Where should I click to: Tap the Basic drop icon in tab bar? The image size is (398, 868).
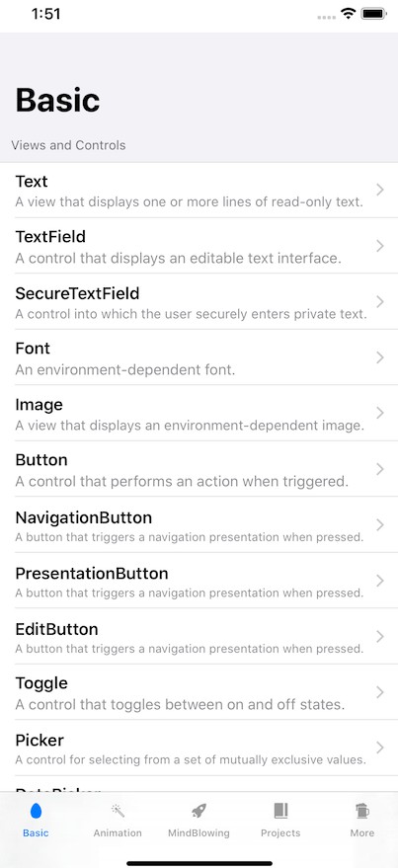click(36, 812)
